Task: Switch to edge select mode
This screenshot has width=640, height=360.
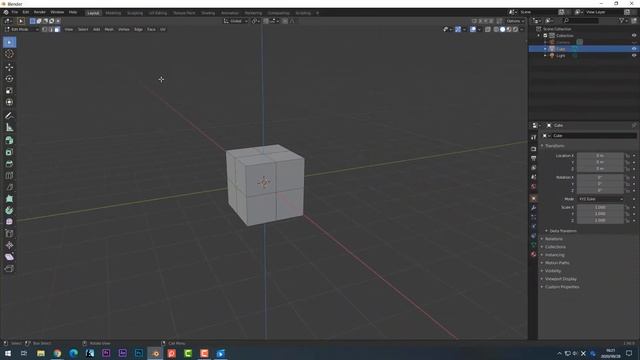Action: [51, 29]
